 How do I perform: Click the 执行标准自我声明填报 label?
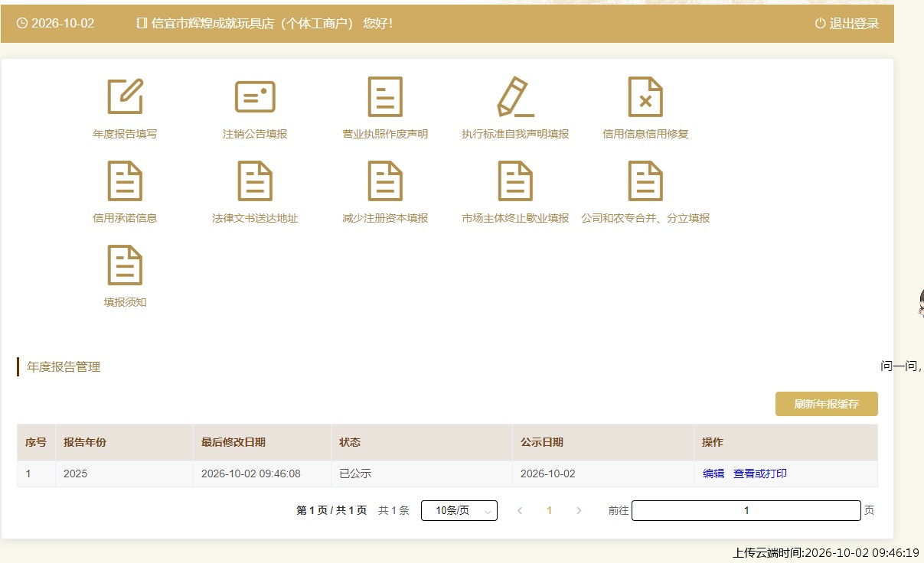coord(515,134)
